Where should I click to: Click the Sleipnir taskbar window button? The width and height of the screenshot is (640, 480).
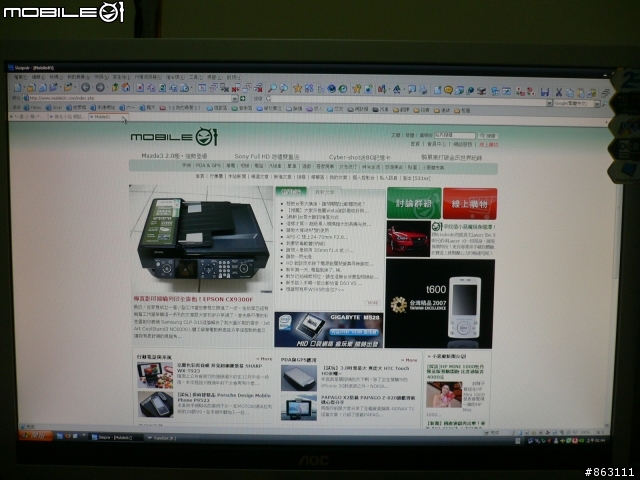(x=116, y=437)
